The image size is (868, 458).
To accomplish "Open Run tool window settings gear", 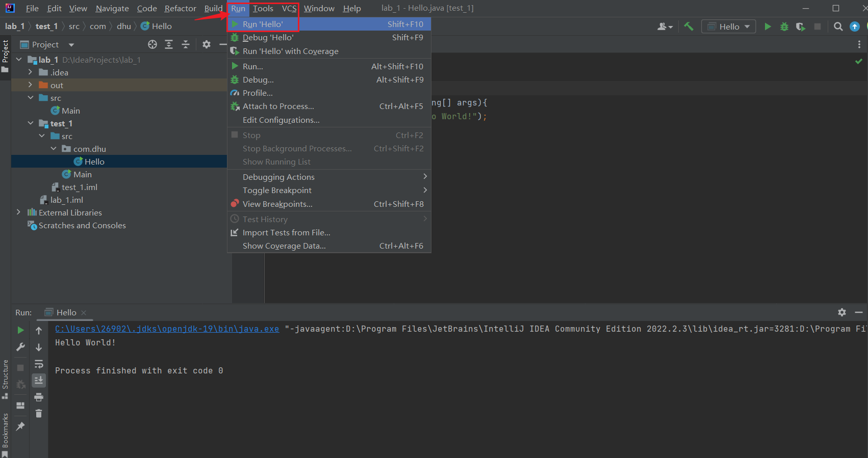I will click(842, 312).
